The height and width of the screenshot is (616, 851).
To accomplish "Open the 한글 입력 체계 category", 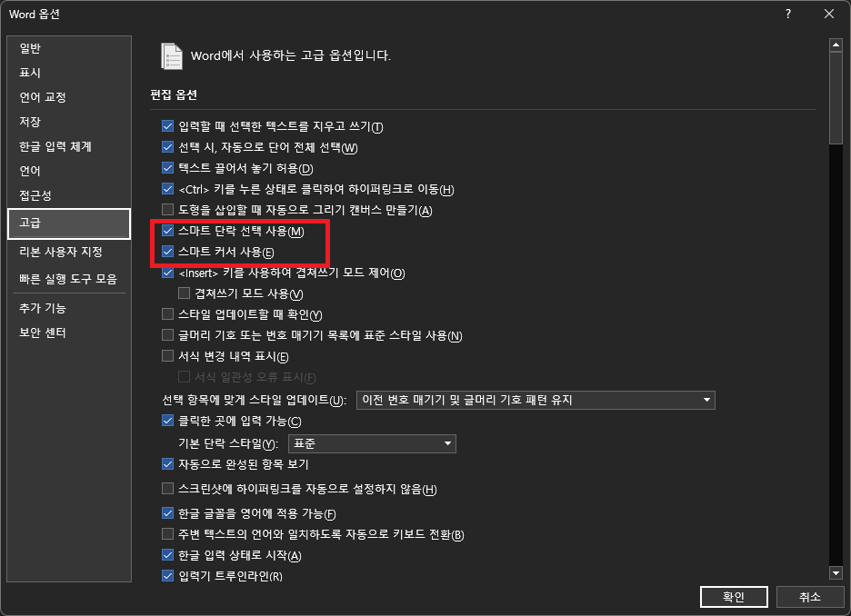I will click(x=69, y=146).
